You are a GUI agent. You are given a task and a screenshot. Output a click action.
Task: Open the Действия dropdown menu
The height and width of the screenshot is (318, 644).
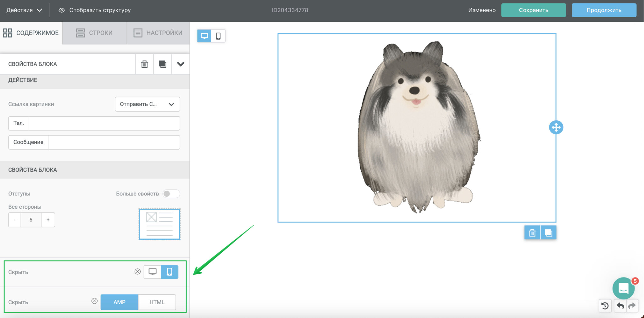pyautogui.click(x=24, y=10)
